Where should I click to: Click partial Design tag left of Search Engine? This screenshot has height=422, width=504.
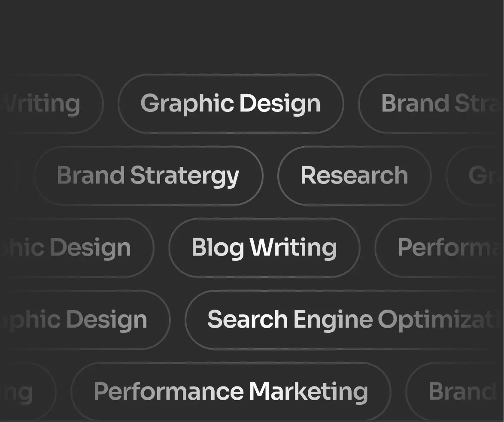pyautogui.click(x=82, y=320)
